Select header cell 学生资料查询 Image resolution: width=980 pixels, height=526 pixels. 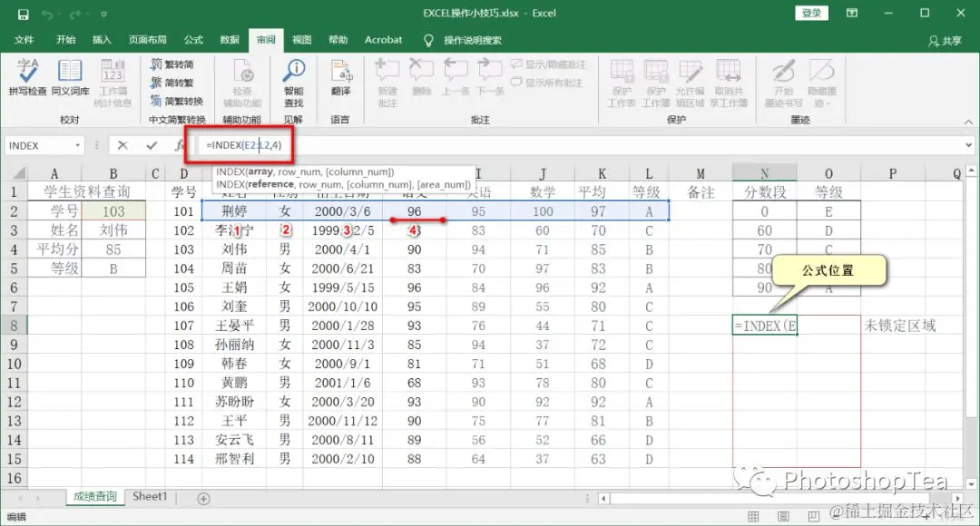pyautogui.click(x=87, y=191)
